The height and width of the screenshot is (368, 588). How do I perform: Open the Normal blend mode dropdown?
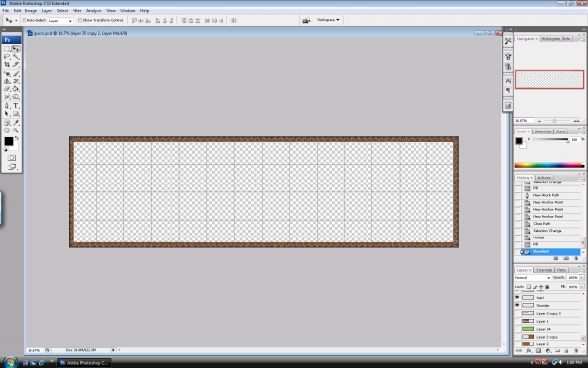click(532, 278)
